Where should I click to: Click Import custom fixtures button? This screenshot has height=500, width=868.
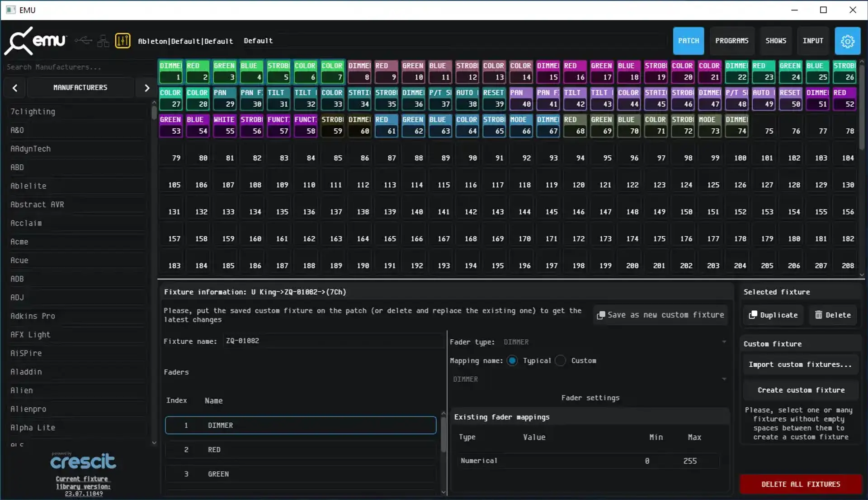point(800,364)
